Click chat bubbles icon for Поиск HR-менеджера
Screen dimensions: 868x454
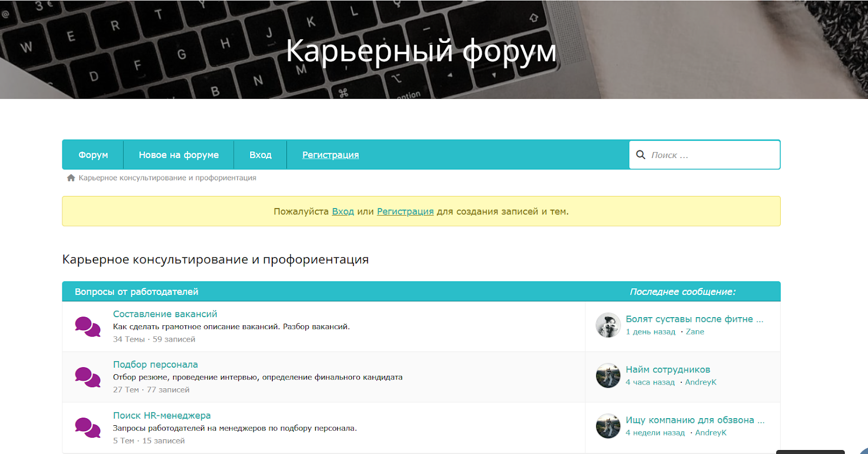(x=88, y=428)
